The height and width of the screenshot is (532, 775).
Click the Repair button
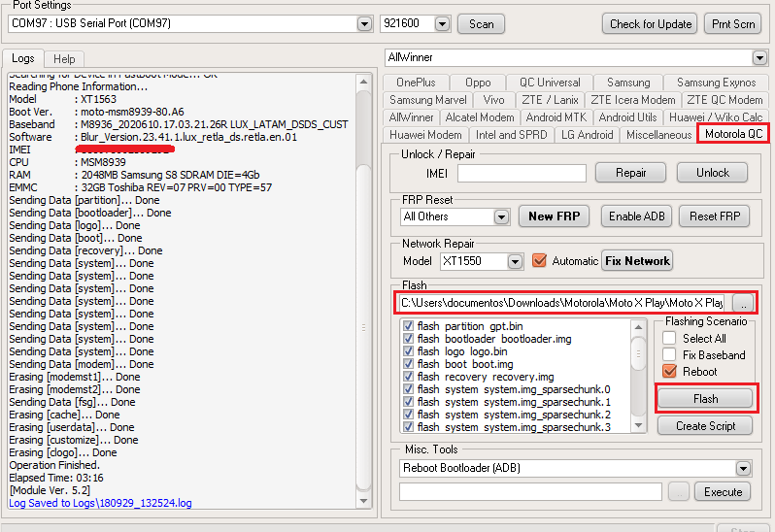pyautogui.click(x=630, y=173)
